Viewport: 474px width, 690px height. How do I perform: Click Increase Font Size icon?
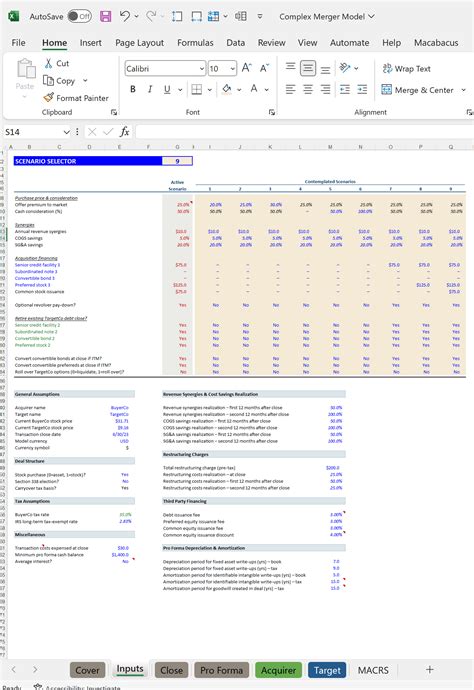click(x=246, y=68)
